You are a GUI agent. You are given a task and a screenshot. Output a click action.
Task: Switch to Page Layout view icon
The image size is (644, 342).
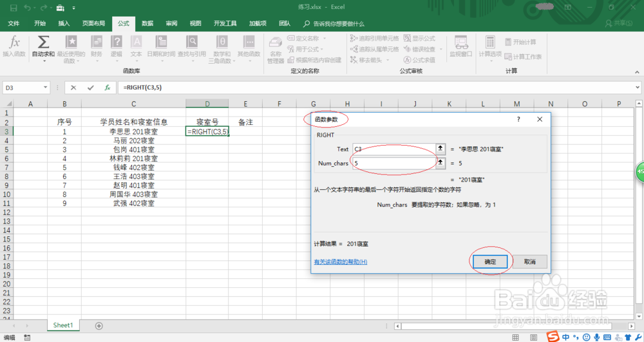pyautogui.click(x=533, y=337)
